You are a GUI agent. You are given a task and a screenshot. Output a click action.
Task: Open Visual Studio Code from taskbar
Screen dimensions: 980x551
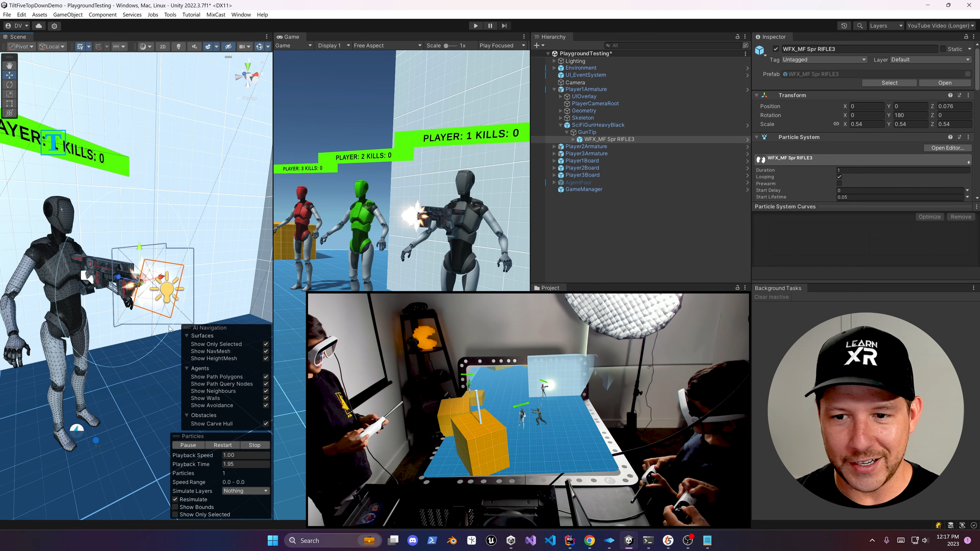click(x=550, y=541)
